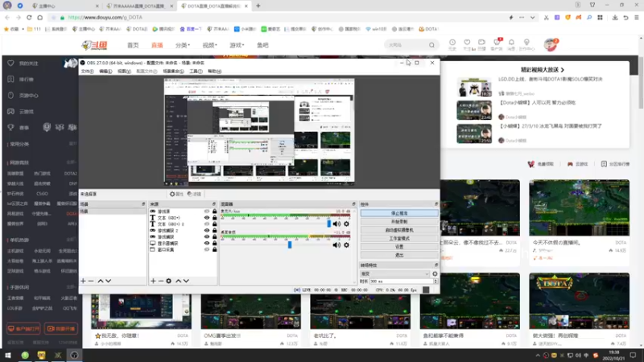Click 停止推流 button in OBS controls

[x=399, y=213]
